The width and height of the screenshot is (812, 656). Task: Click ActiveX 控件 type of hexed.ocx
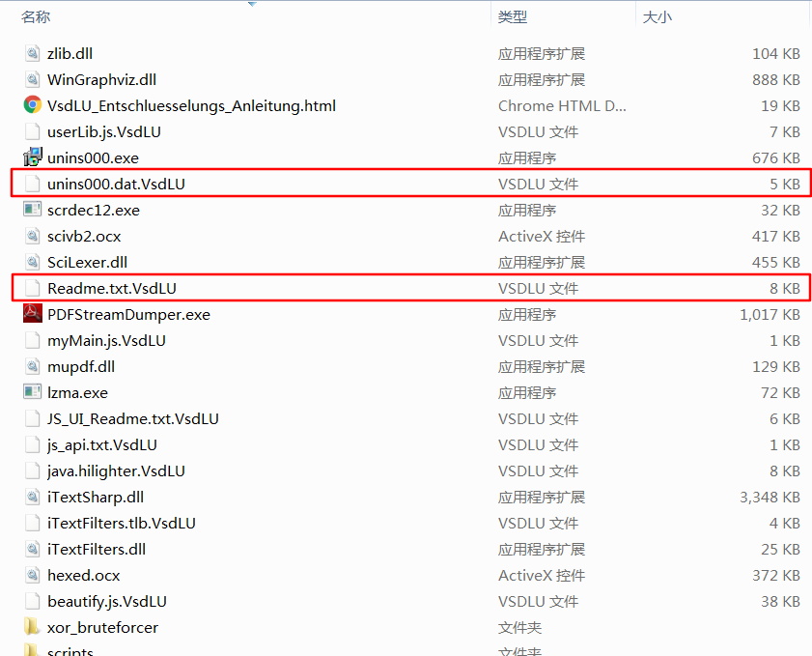[542, 575]
